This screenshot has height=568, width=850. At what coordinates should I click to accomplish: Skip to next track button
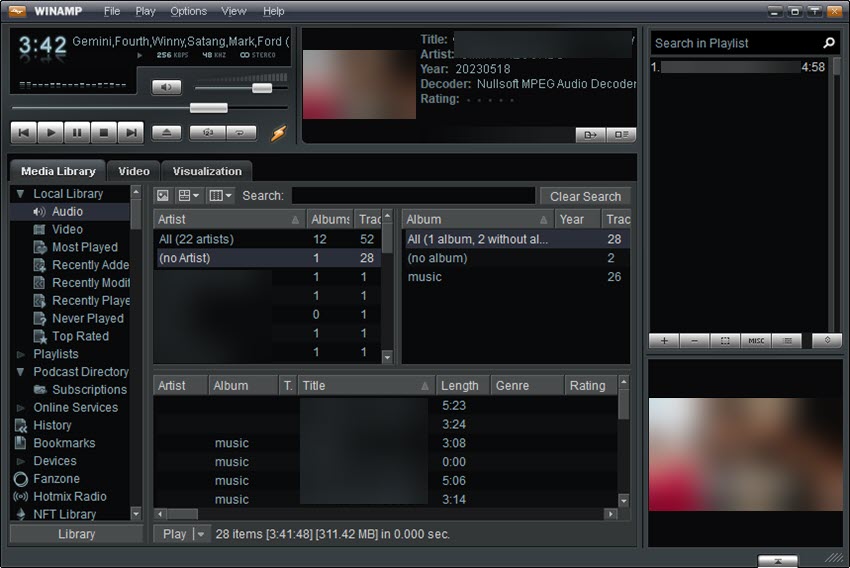pyautogui.click(x=131, y=132)
